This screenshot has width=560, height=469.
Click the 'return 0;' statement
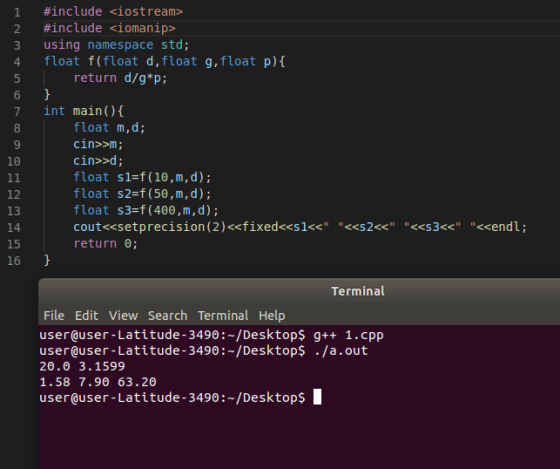(x=106, y=244)
